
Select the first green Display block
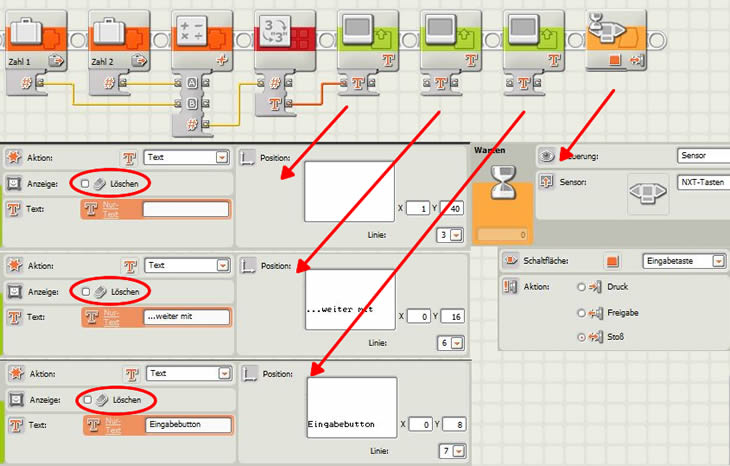[368, 38]
